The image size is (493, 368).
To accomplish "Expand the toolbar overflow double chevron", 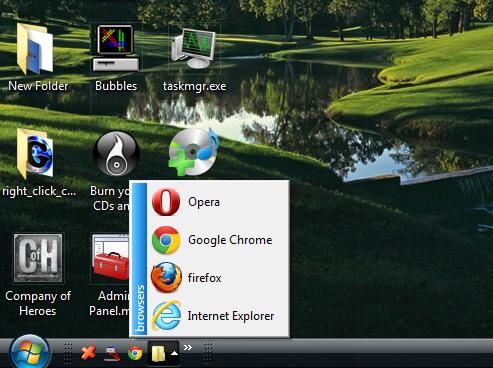I will (x=188, y=347).
